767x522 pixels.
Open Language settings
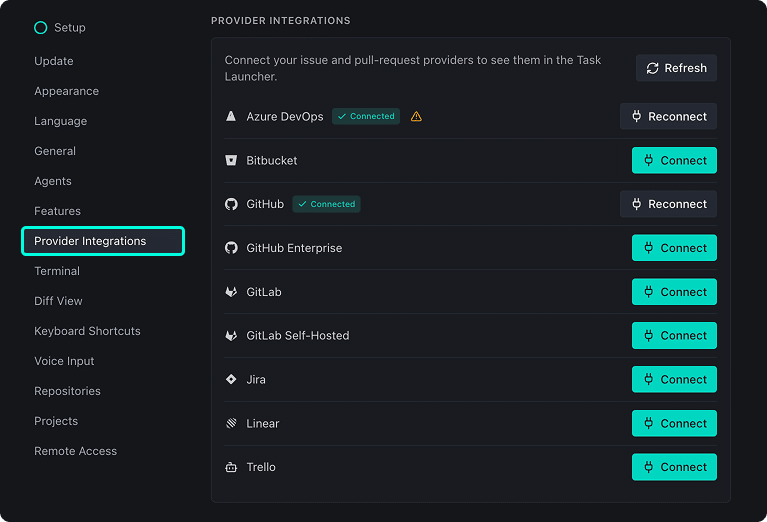click(x=61, y=121)
